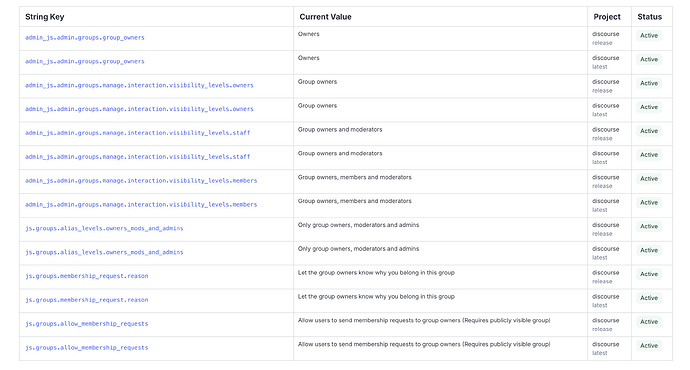The height and width of the screenshot is (370, 690).
Task: Click Active badge for visibility_levels.owners release row
Action: tap(649, 83)
